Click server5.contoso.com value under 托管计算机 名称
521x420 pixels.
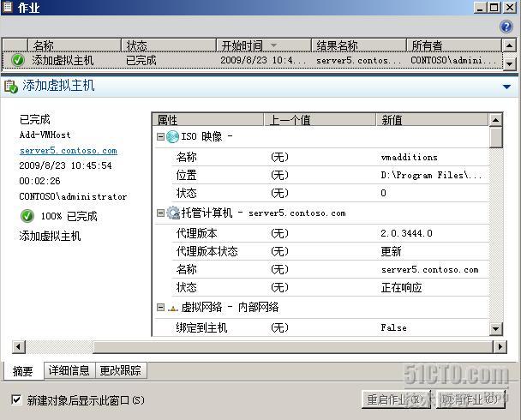tap(429, 269)
